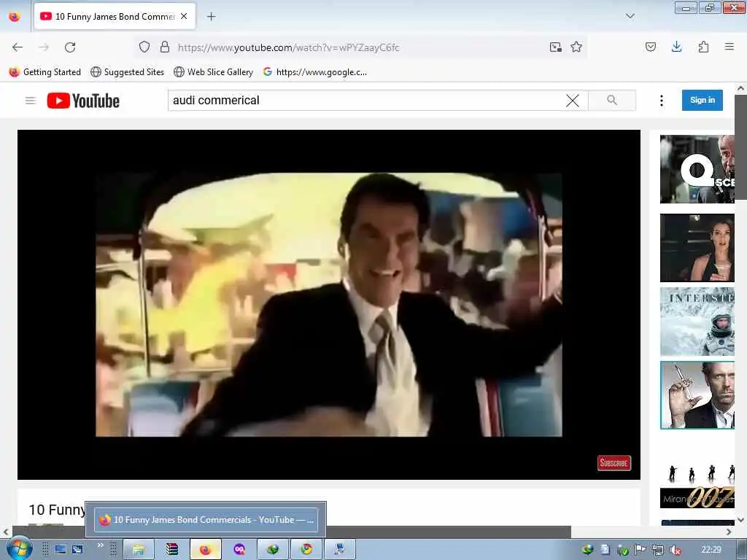
Task: Open the Web Slice Gallery bookmark
Action: (x=214, y=72)
